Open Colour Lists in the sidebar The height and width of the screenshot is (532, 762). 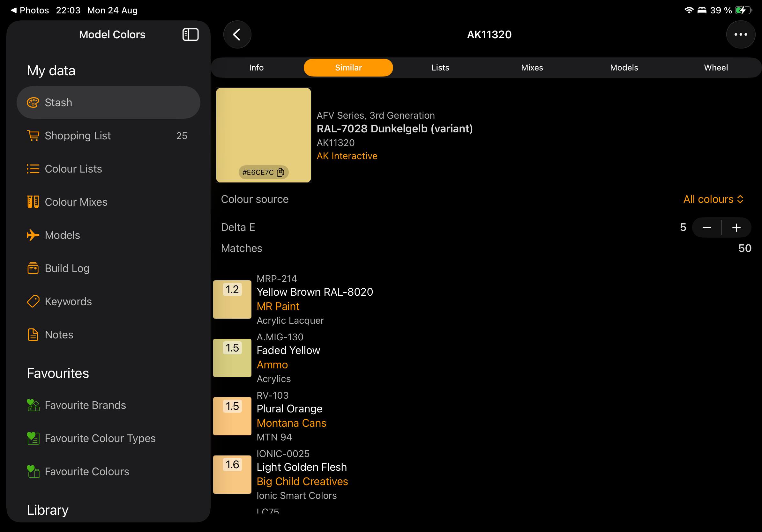point(108,169)
